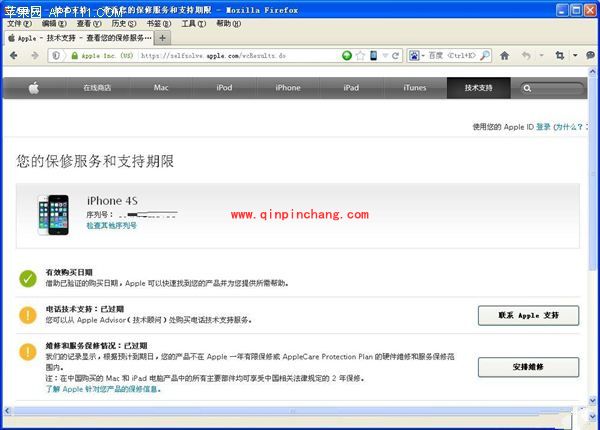Open the iPhone nav item
The width and height of the screenshot is (600, 430).
[x=288, y=88]
